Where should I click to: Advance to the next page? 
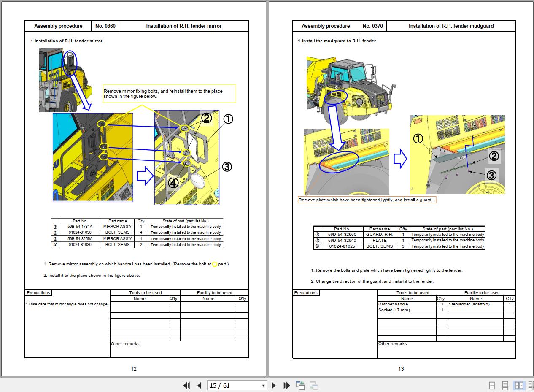pos(273,385)
